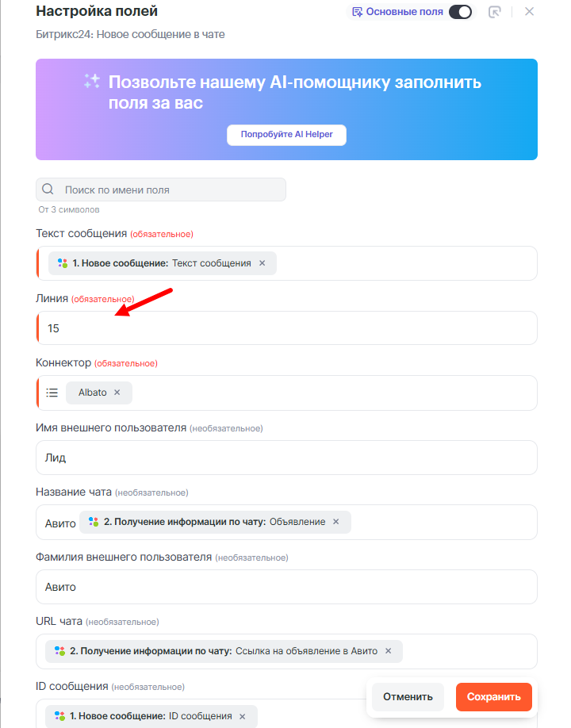Click the "Попробуйте AI Helper" button
The height and width of the screenshot is (728, 571).
286,135
